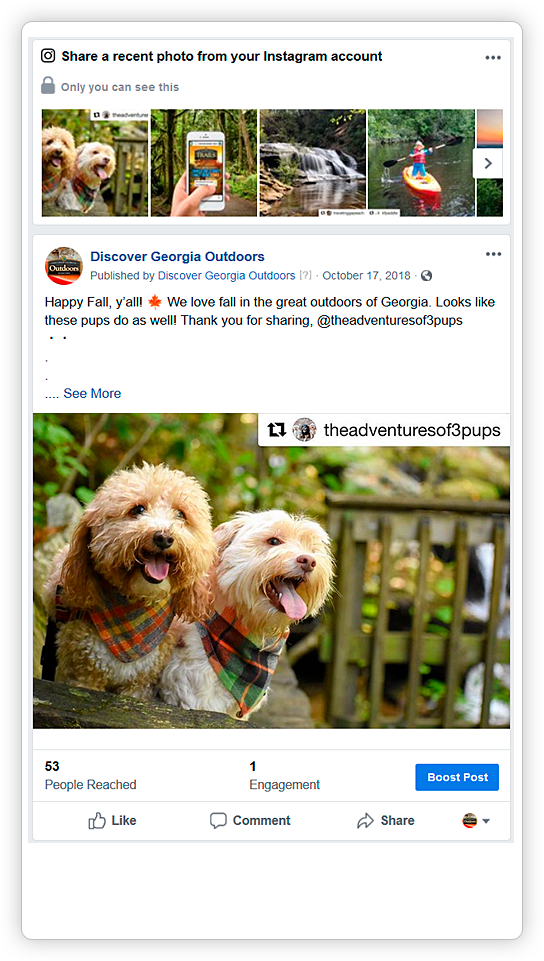Share the post using Share button

coord(385,821)
